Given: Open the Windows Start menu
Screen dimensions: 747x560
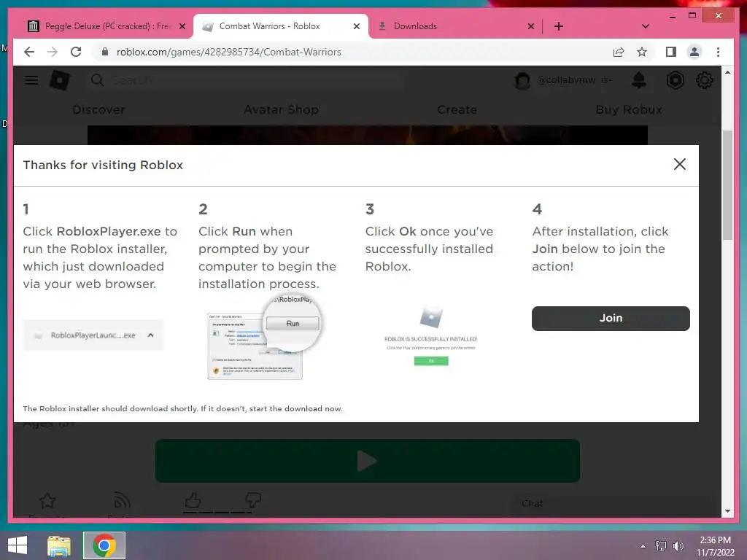Looking at the screenshot, I should (18, 545).
